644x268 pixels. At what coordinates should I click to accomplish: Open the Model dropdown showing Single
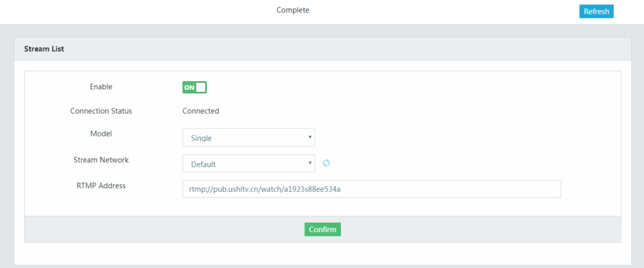[248, 137]
